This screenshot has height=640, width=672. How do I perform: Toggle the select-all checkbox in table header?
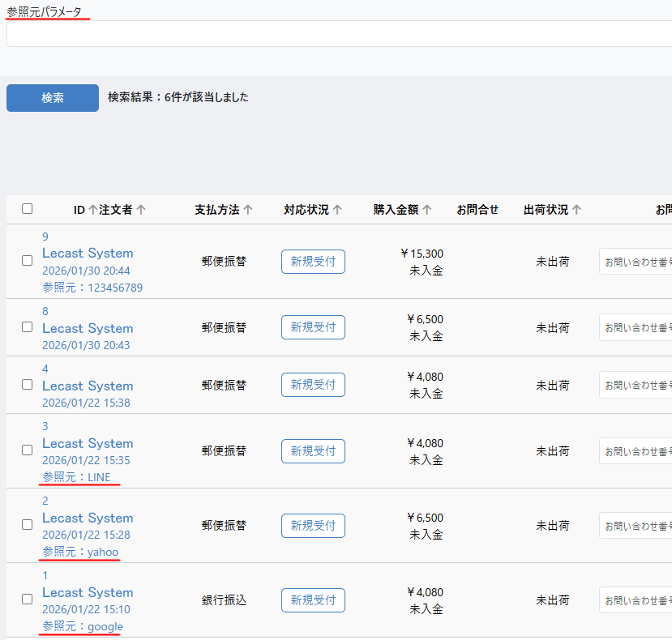click(28, 209)
